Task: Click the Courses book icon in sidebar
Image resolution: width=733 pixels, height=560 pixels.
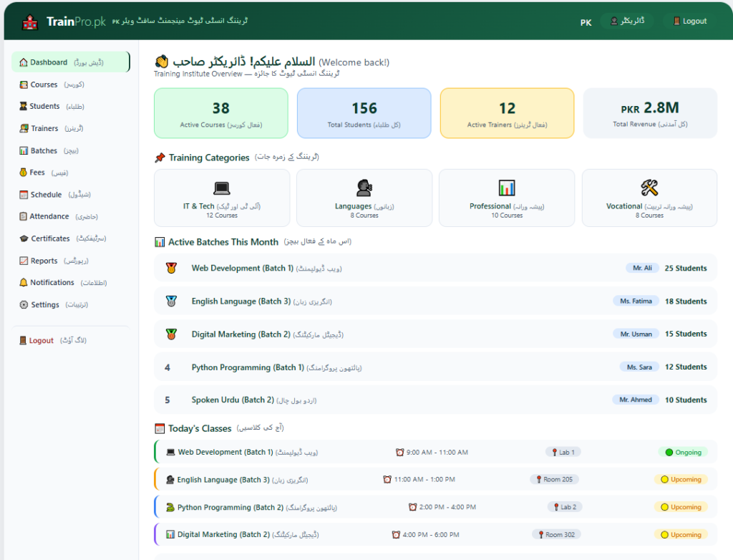Action: click(24, 85)
